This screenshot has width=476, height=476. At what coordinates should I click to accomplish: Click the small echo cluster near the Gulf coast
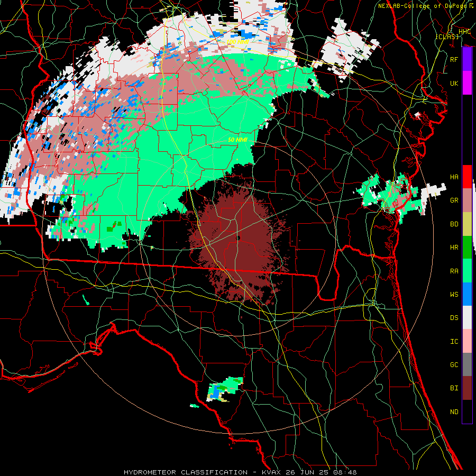coord(225,389)
